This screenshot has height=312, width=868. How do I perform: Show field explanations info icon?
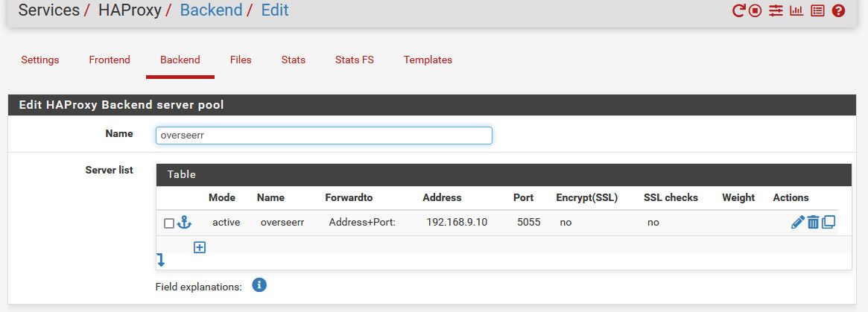click(x=259, y=285)
